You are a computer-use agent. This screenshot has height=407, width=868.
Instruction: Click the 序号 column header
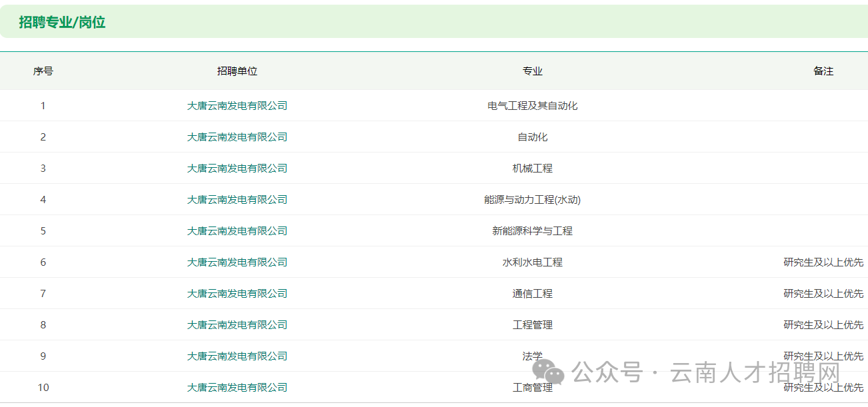pos(43,71)
